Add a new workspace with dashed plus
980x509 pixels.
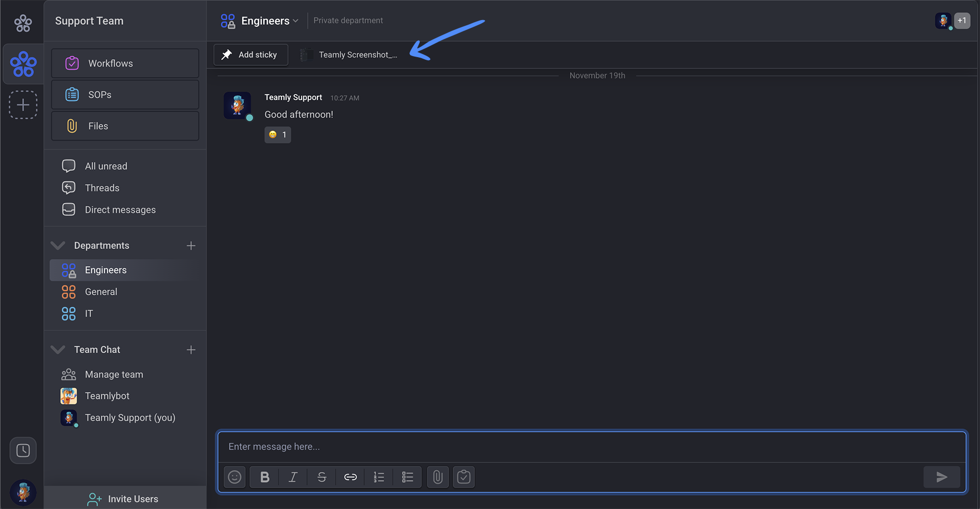(23, 105)
